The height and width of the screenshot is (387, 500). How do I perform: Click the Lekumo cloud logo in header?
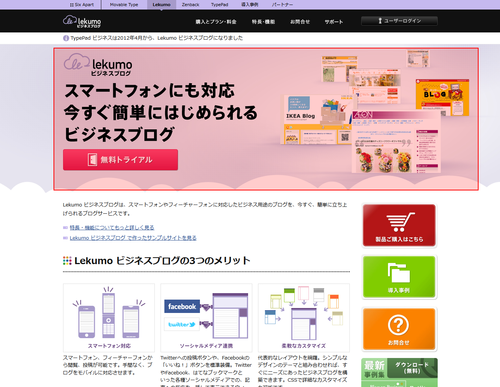click(82, 21)
